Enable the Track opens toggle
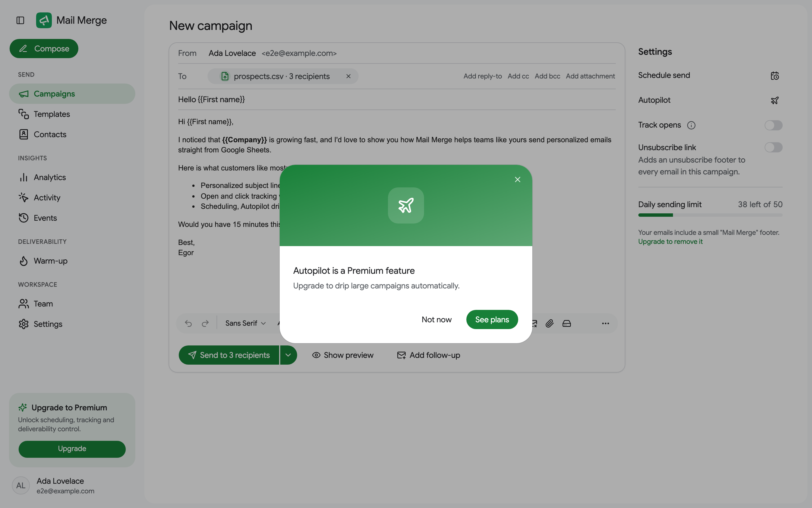Image resolution: width=812 pixels, height=508 pixels. [773, 125]
